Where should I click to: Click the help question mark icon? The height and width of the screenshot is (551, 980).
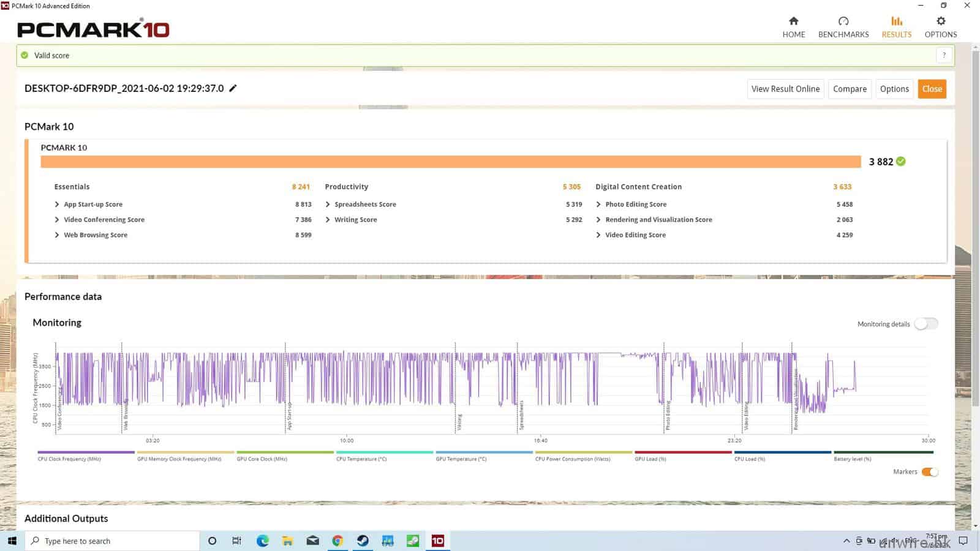[x=944, y=55]
